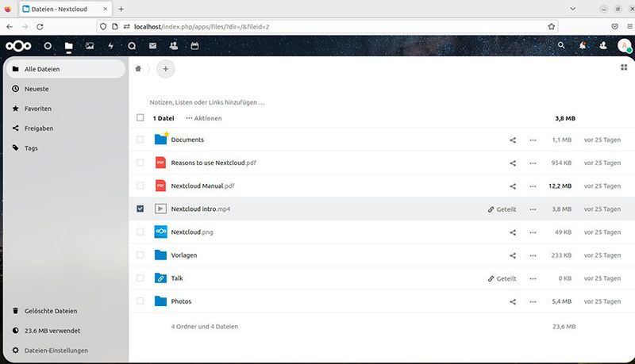Viewport: 635px width, 364px height.
Task: Open more actions for Talk folder
Action: pos(533,278)
